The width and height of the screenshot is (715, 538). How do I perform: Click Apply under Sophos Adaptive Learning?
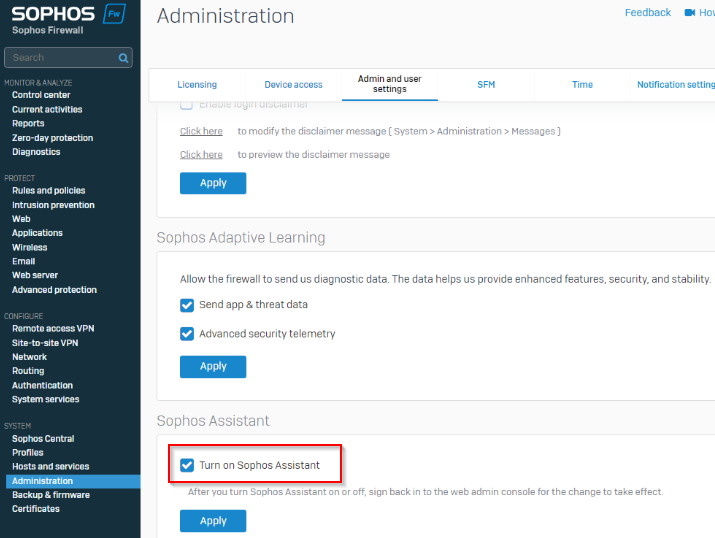(x=213, y=367)
